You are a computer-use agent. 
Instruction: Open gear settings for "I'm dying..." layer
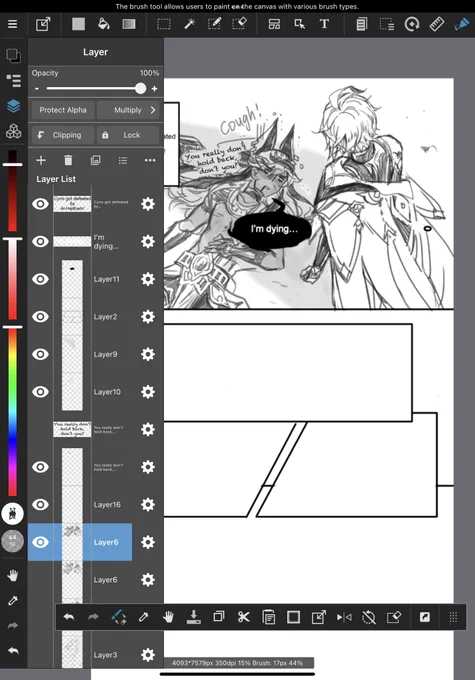tap(148, 241)
